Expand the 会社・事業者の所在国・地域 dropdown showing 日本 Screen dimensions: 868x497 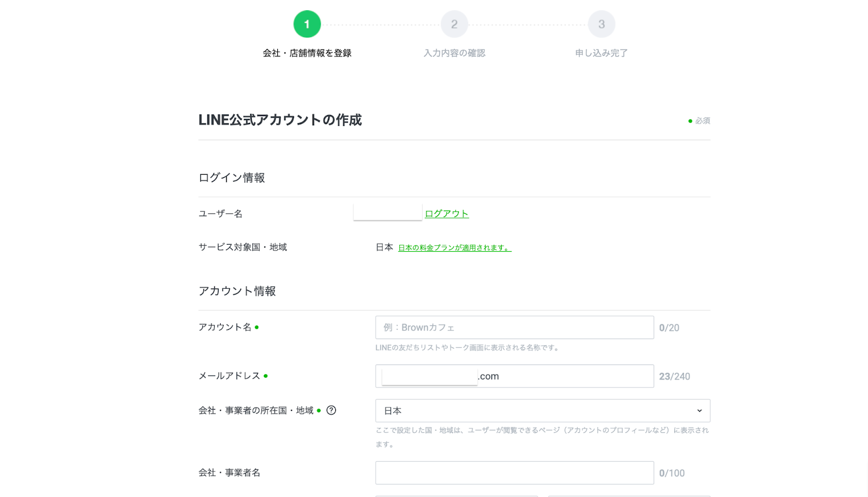(542, 411)
